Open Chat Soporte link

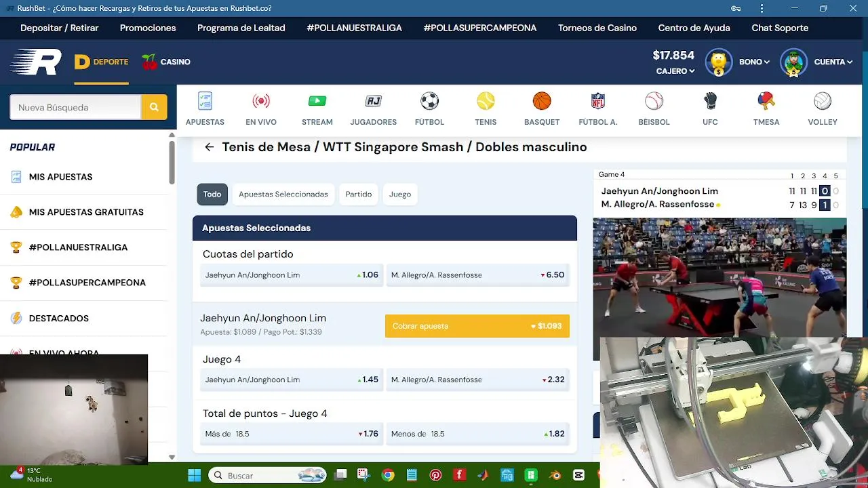click(x=780, y=28)
